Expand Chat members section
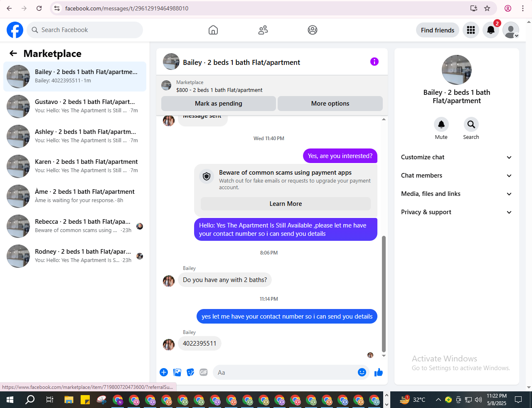This screenshot has width=532, height=408. (x=457, y=176)
